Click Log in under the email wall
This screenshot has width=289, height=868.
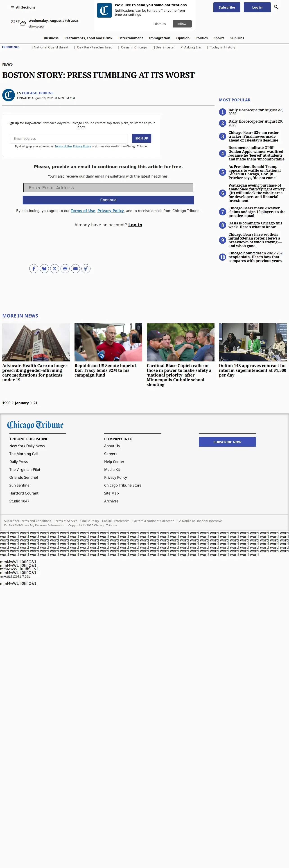click(135, 225)
